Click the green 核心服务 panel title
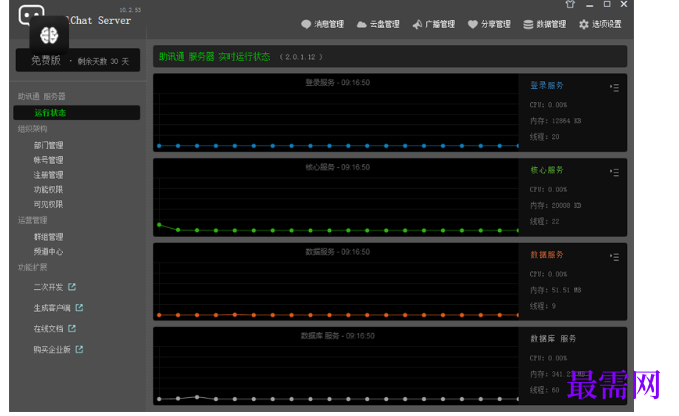This screenshot has width=679, height=416. coord(546,170)
